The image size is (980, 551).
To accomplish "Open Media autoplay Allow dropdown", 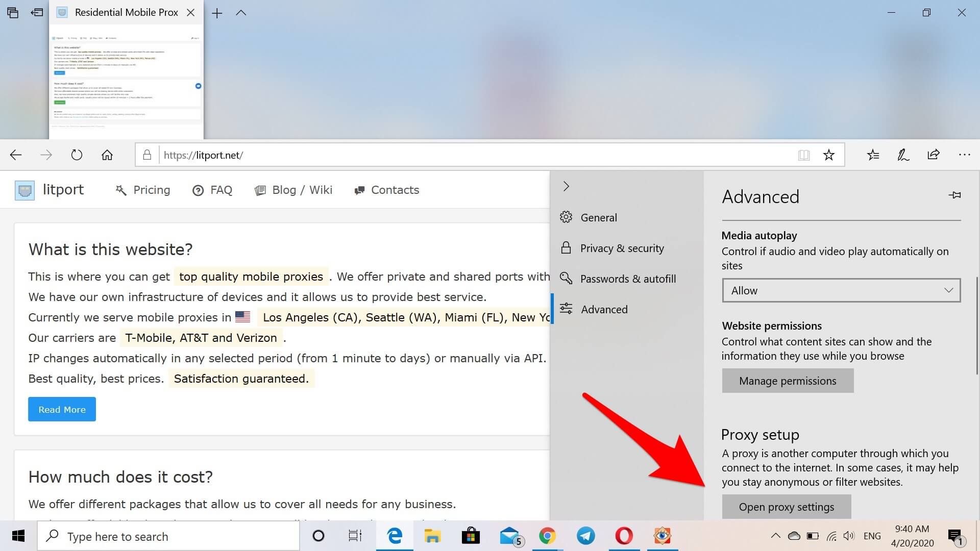I will 841,290.
